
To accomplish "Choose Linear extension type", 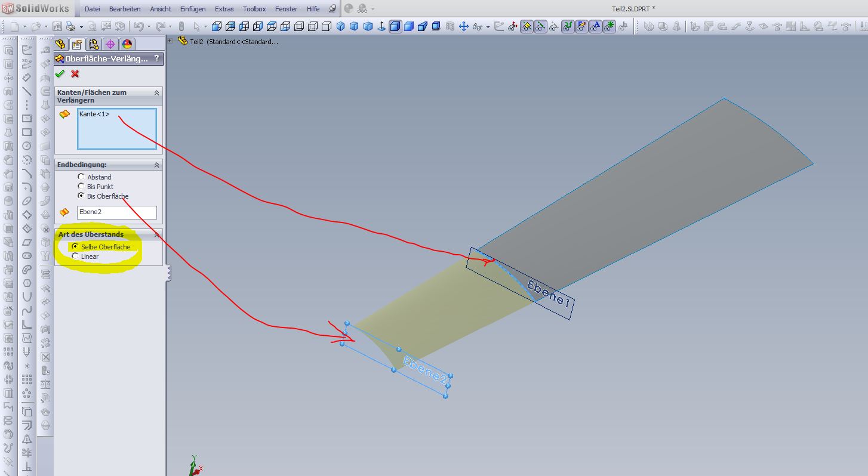I will [75, 256].
